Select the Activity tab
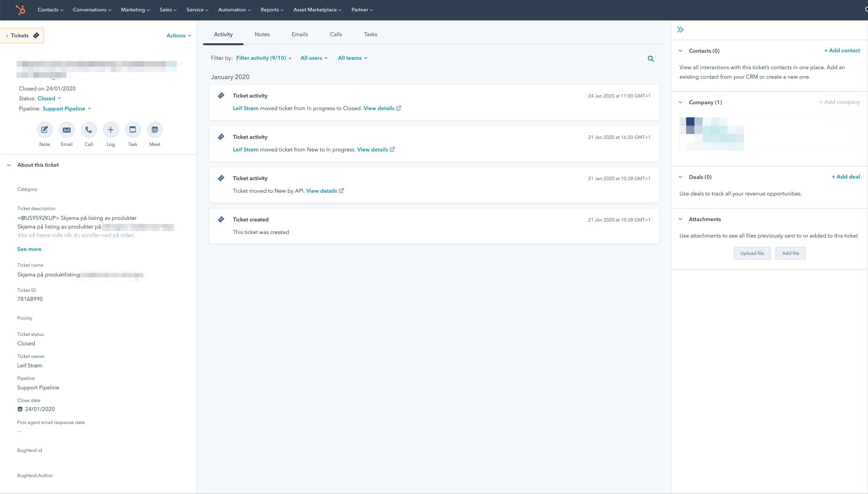 [x=223, y=34]
